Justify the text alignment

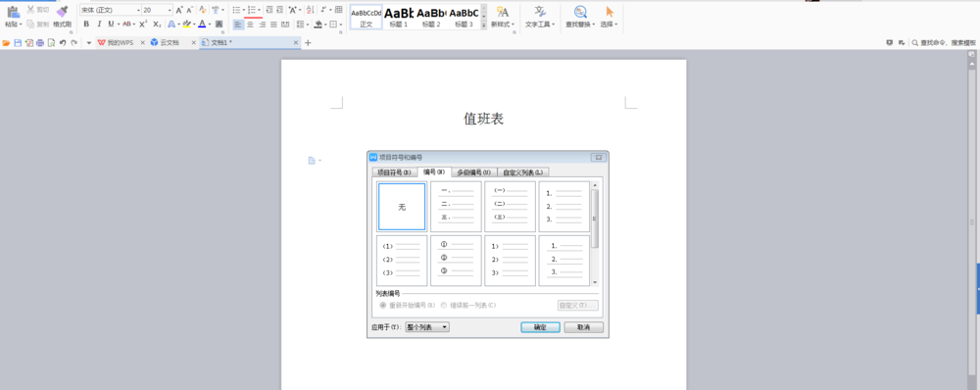(x=273, y=24)
